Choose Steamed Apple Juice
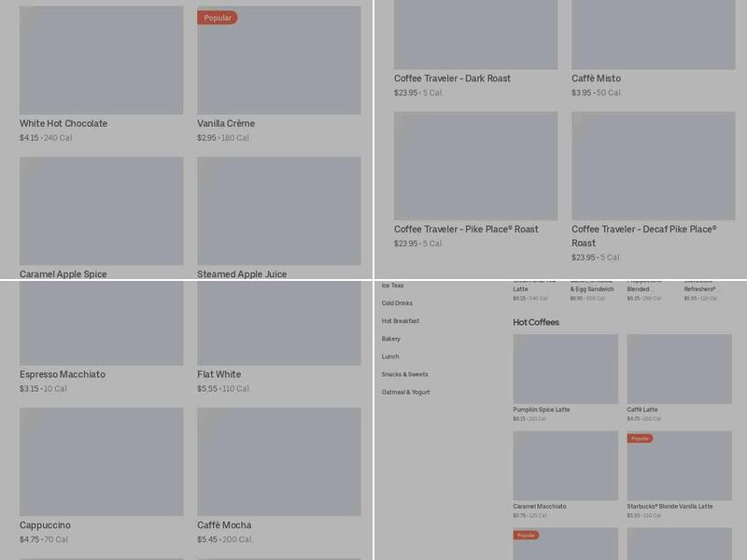 [278, 211]
